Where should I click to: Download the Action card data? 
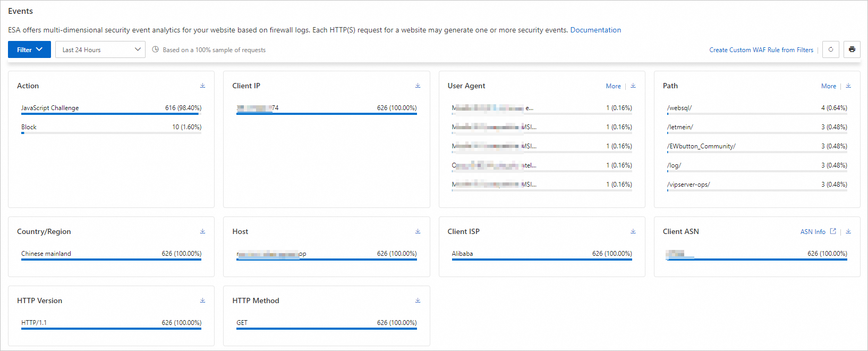point(202,86)
